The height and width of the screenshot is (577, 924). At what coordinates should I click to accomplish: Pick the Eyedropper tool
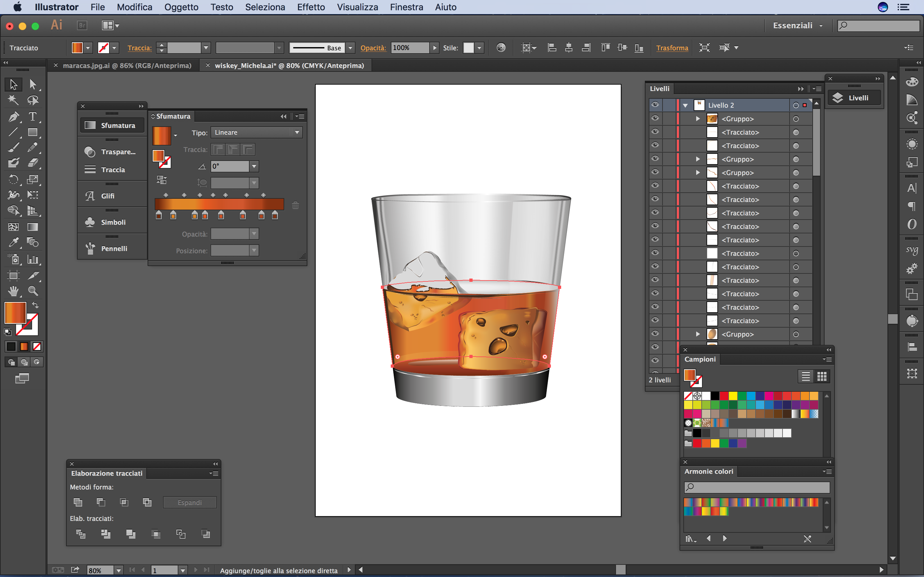(13, 242)
